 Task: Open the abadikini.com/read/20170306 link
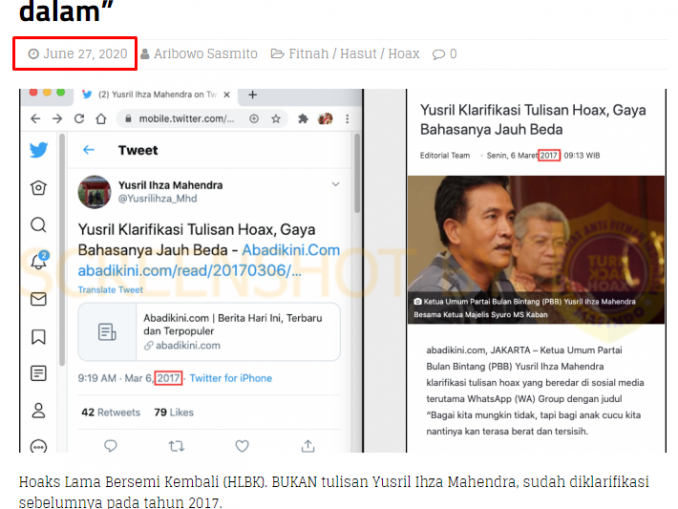pos(189,271)
